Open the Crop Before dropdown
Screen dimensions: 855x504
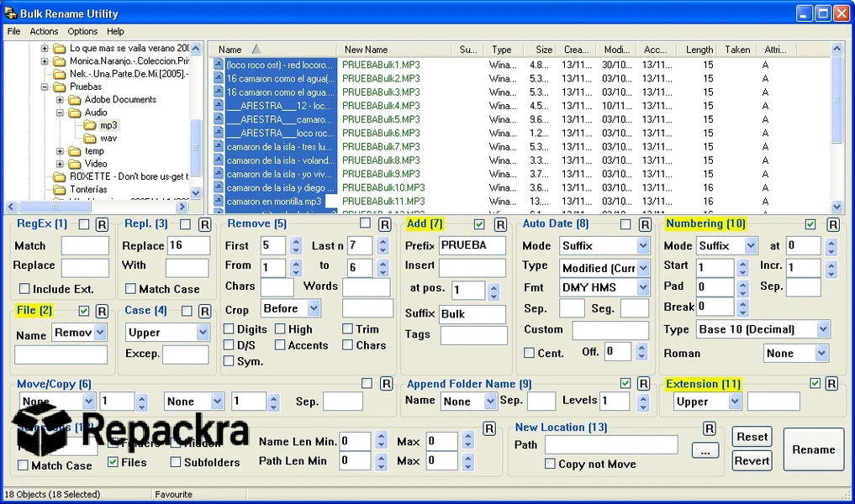tap(314, 308)
